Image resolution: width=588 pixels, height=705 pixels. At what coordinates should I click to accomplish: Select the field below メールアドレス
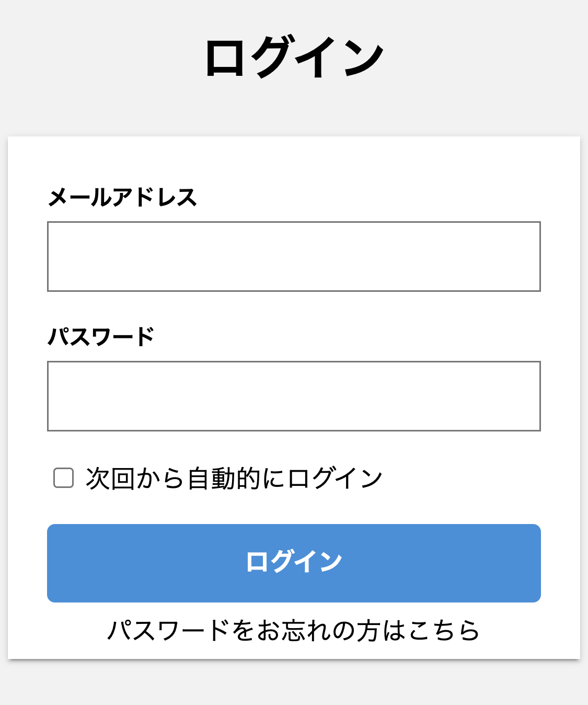pos(294,256)
